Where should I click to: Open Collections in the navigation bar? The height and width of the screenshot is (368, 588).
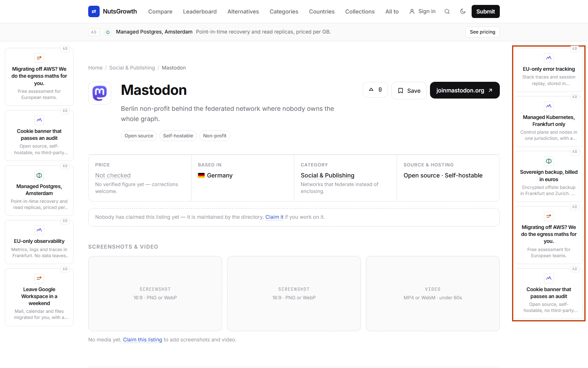click(x=360, y=11)
